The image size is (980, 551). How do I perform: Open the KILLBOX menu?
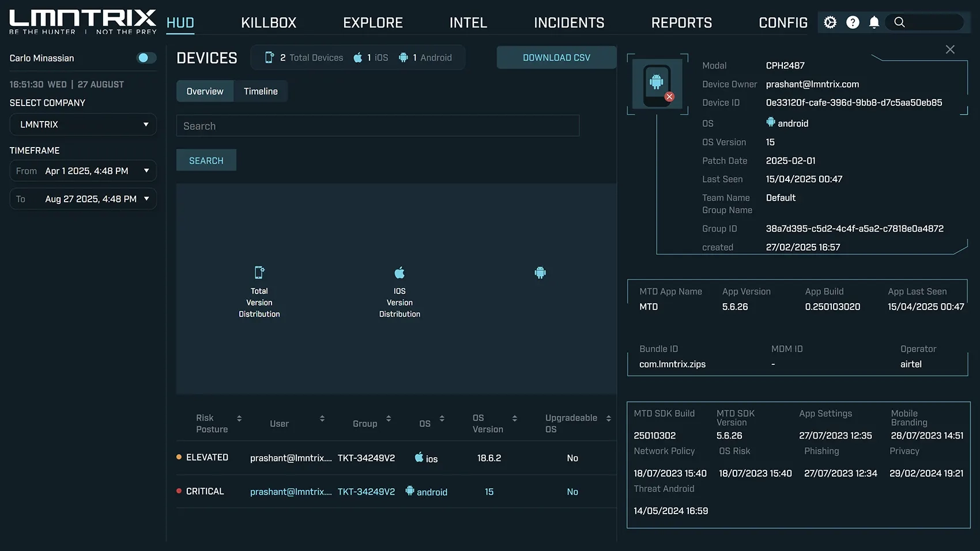tap(269, 23)
